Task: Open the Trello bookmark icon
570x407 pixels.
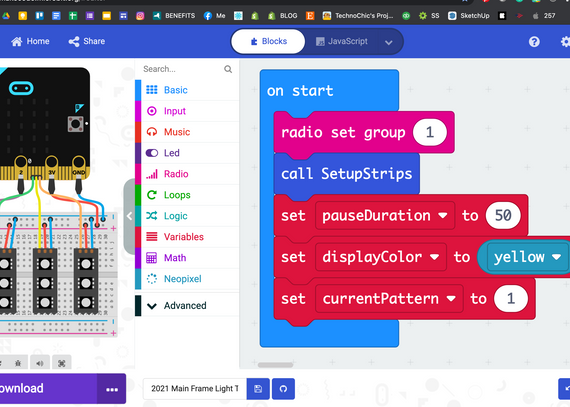Action: [39, 16]
